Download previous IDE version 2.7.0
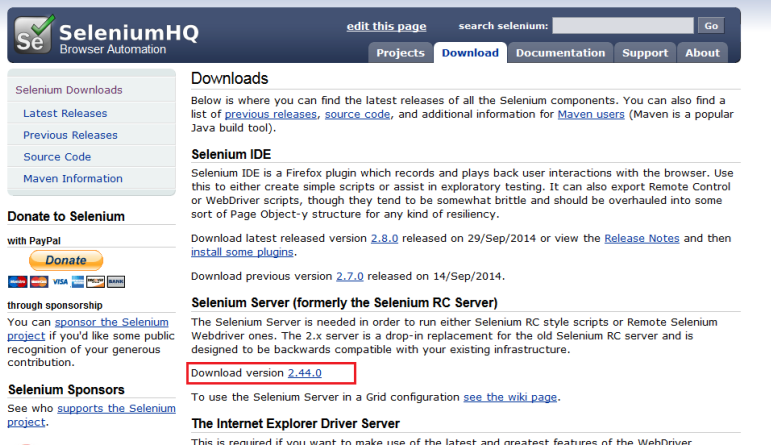Image resolution: width=771 pixels, height=445 pixels. [350, 276]
